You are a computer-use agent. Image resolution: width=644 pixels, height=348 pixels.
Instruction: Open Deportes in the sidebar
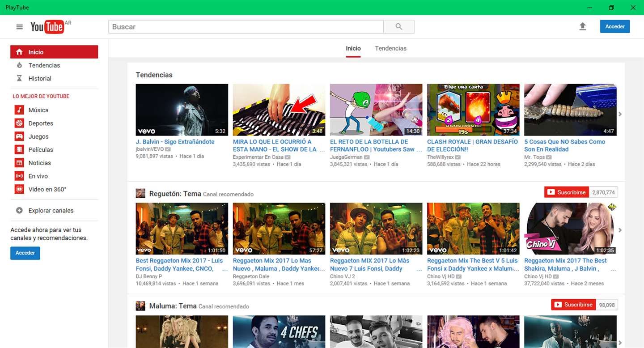(41, 123)
